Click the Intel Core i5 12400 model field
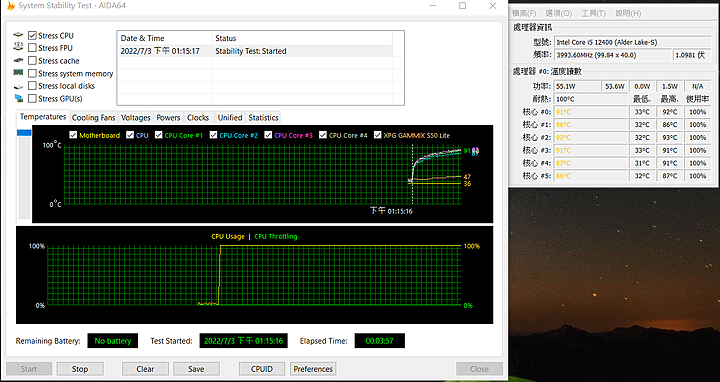720x382 pixels. coord(632,42)
